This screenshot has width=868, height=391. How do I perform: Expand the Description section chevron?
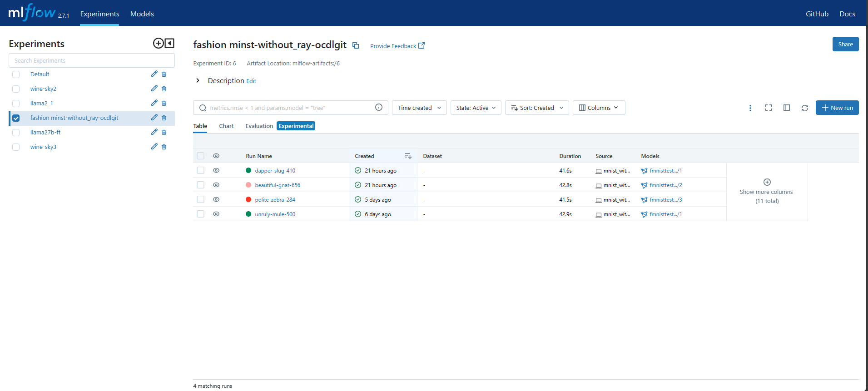pos(198,81)
